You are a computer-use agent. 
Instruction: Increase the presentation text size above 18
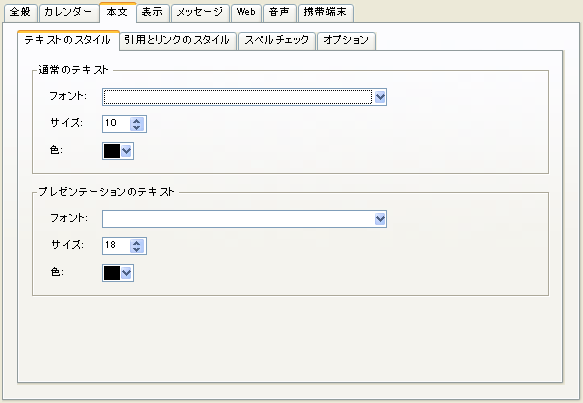(136, 242)
